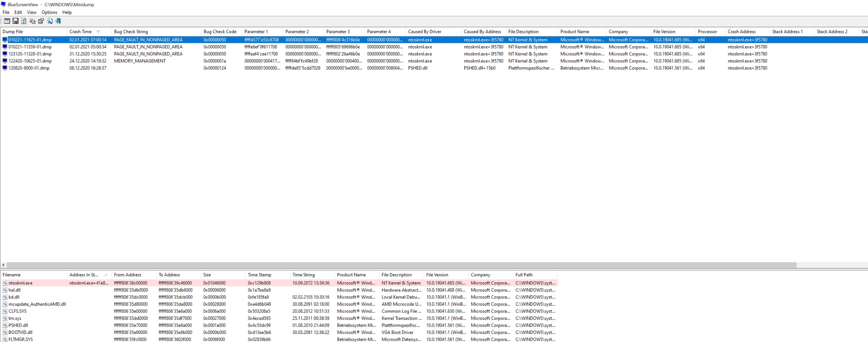Select the hal.dll driver row
This screenshot has width=868, height=342.
14,290
